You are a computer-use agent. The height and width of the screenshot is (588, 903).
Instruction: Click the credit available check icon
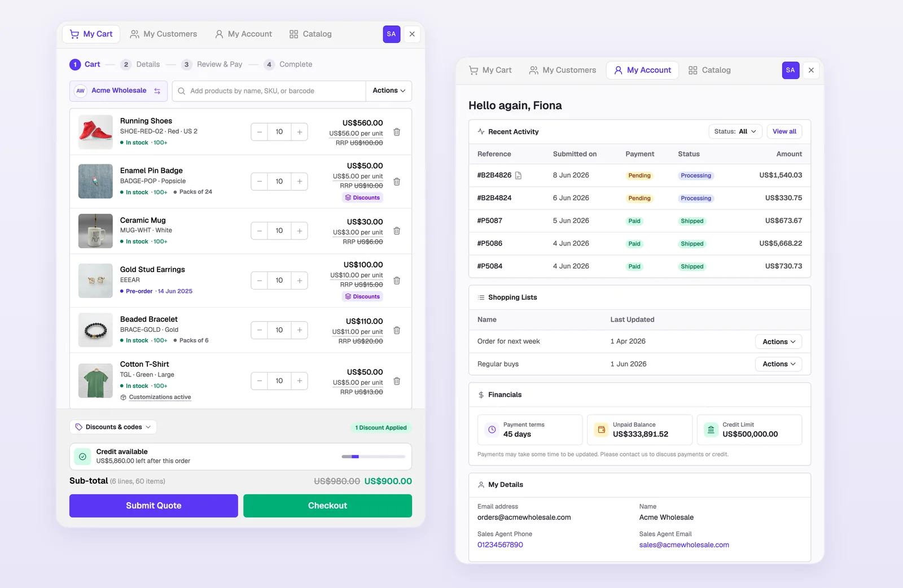[x=83, y=457]
